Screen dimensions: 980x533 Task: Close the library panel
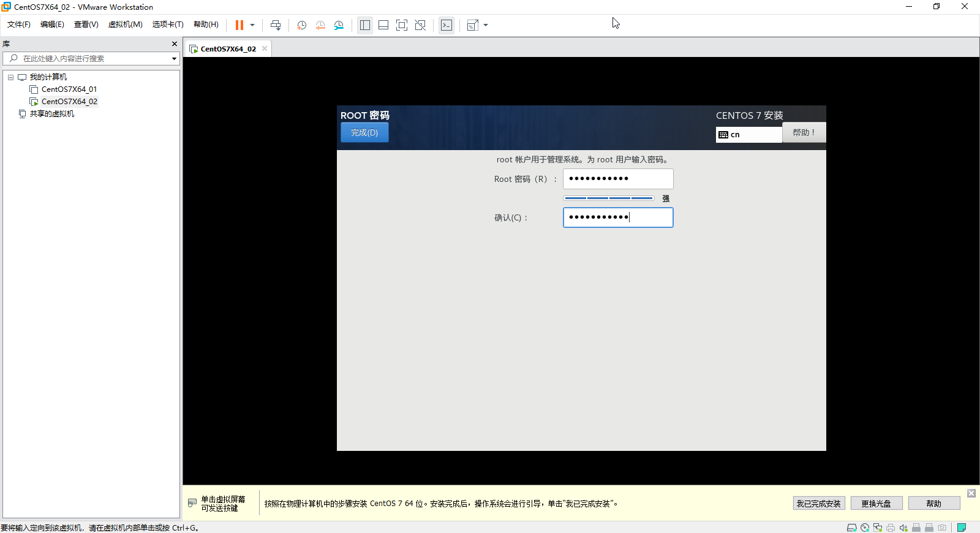[175, 44]
